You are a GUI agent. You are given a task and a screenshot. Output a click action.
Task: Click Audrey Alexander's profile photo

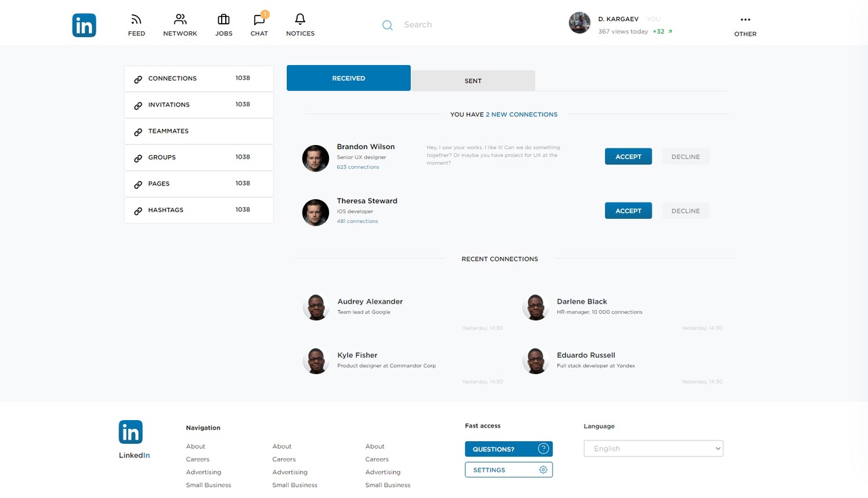click(x=316, y=307)
